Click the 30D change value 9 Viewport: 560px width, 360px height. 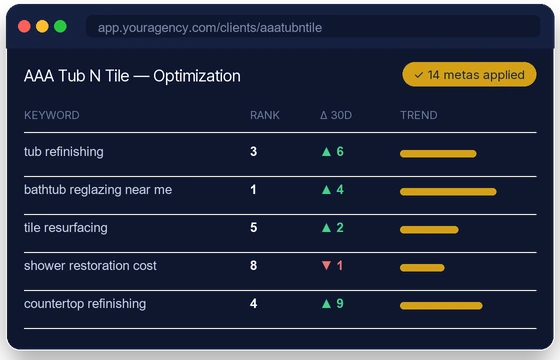[x=340, y=304]
